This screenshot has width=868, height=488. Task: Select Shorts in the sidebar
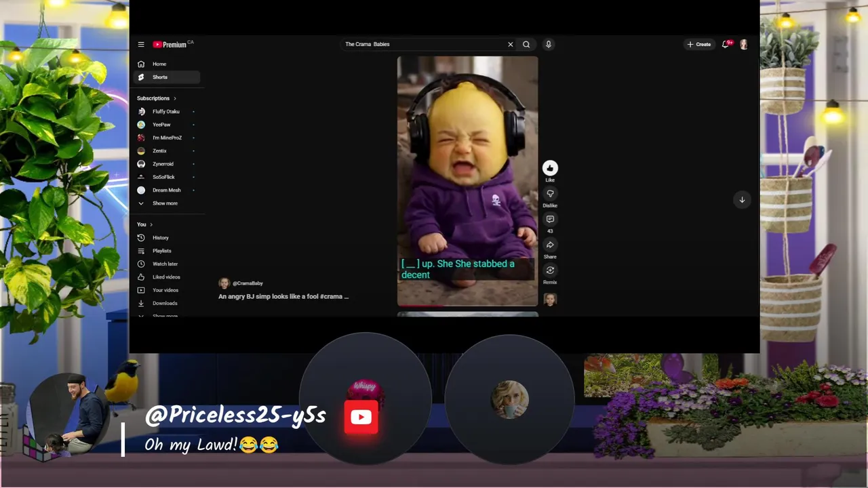pyautogui.click(x=166, y=77)
